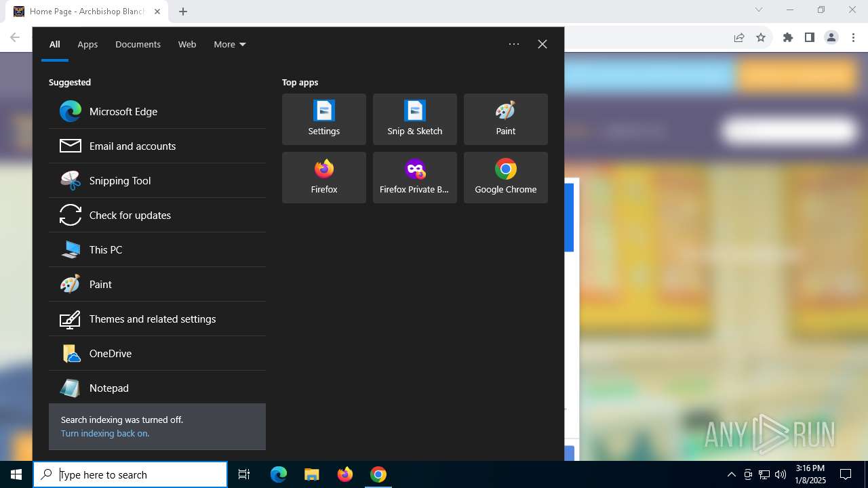Switch to the Apps search tab

(x=87, y=44)
